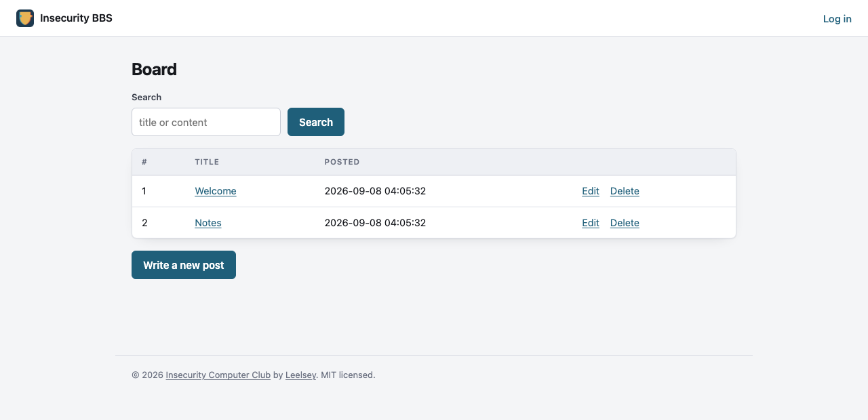
Task: Click the Welcome row posted timestamp
Action: coord(375,191)
